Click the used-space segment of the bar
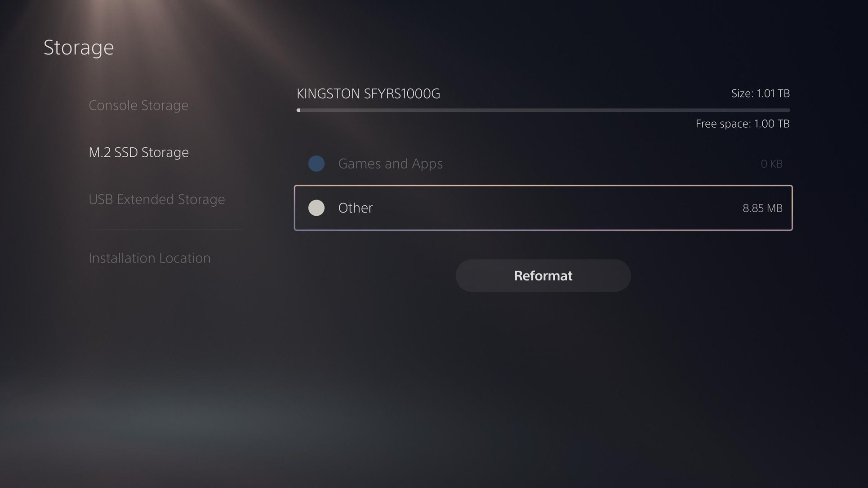This screenshot has height=488, width=868. pyautogui.click(x=298, y=110)
